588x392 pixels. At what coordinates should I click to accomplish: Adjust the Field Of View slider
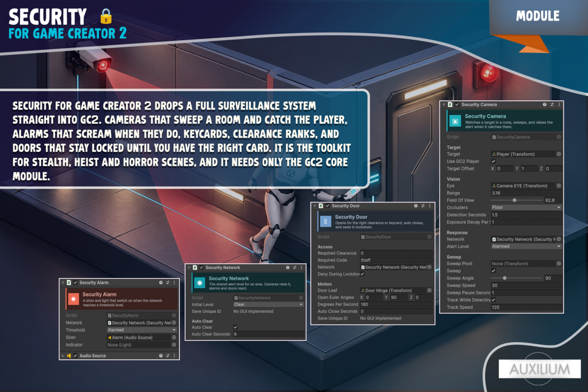[x=516, y=200]
